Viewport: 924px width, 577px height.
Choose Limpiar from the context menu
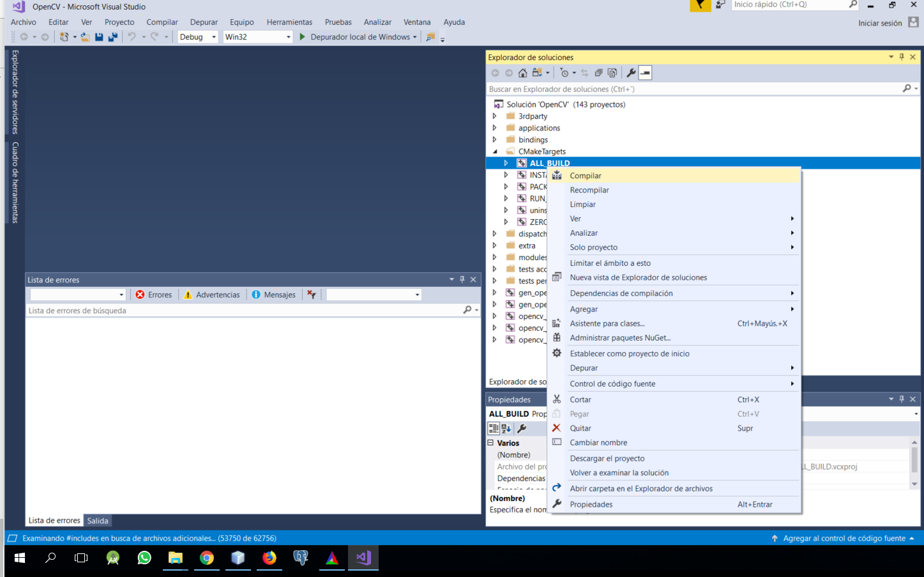(674, 204)
